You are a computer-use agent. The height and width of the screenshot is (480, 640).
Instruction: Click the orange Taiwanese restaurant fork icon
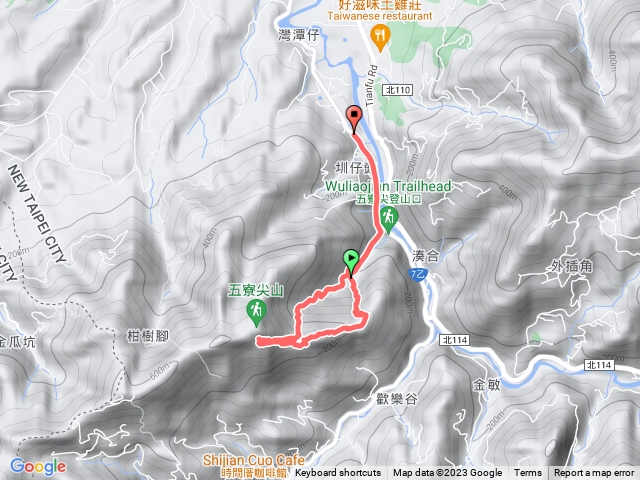coord(380,38)
